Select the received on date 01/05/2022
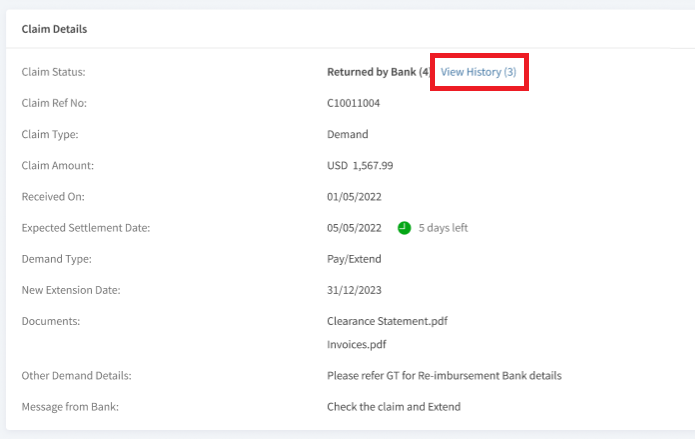Image resolution: width=695 pixels, height=439 pixels. (354, 196)
